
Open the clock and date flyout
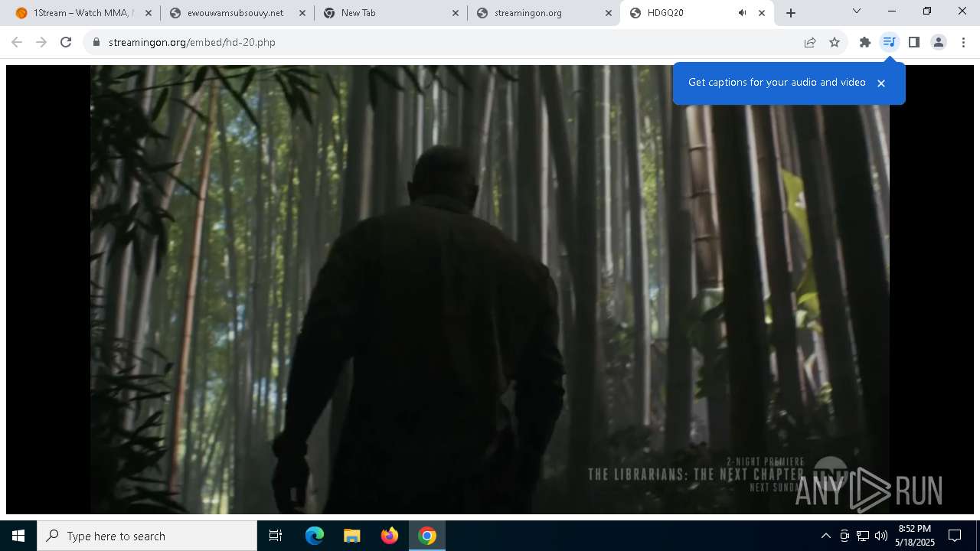point(915,536)
